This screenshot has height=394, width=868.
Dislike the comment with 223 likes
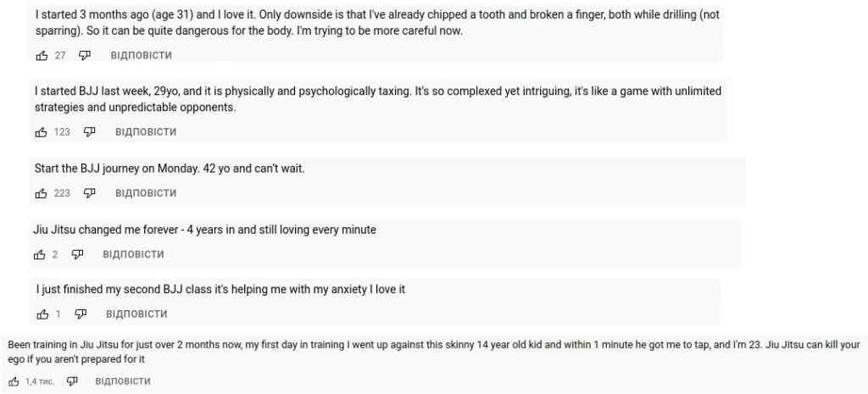click(x=89, y=193)
